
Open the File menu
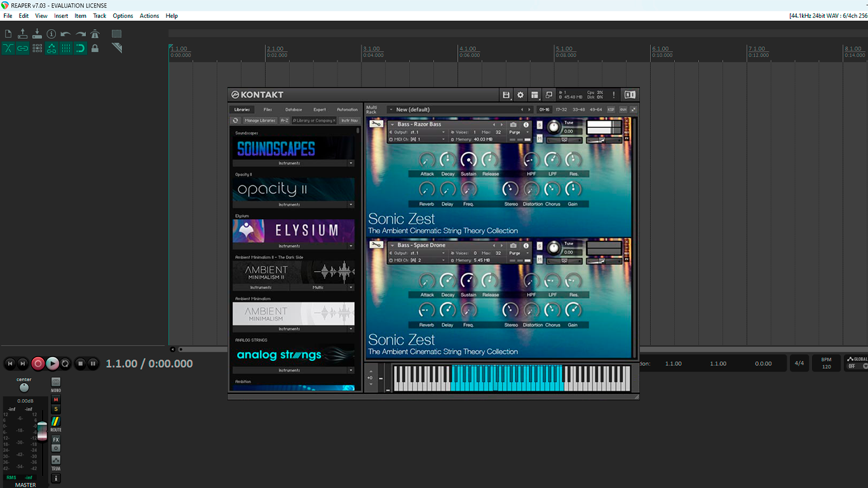pos(8,16)
